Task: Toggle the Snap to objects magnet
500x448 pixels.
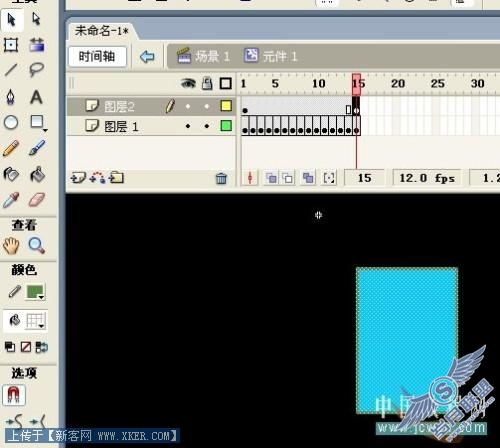Action: tap(14, 395)
